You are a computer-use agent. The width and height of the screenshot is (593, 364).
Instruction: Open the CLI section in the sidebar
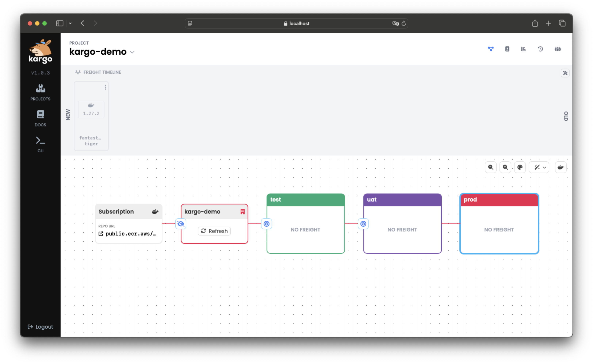(x=40, y=144)
